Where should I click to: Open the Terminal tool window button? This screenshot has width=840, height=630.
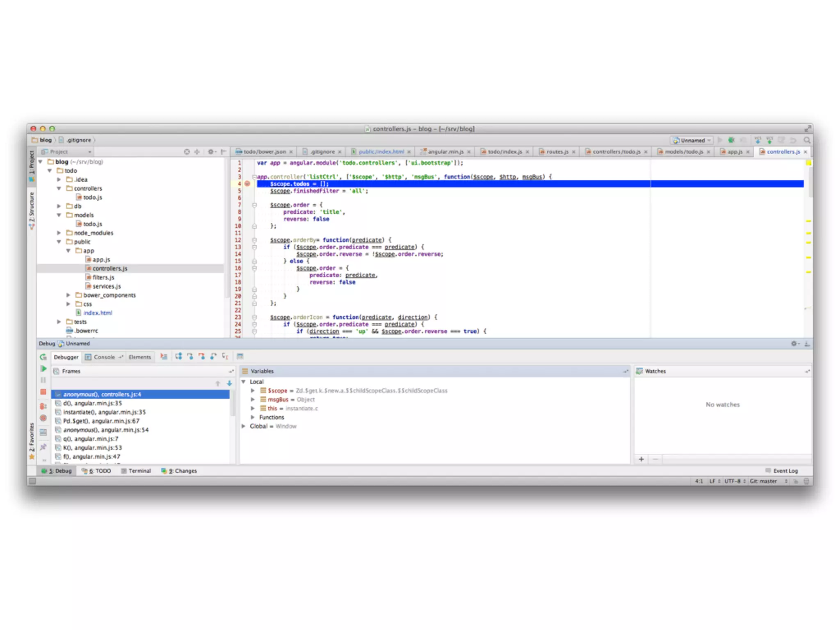pyautogui.click(x=136, y=471)
